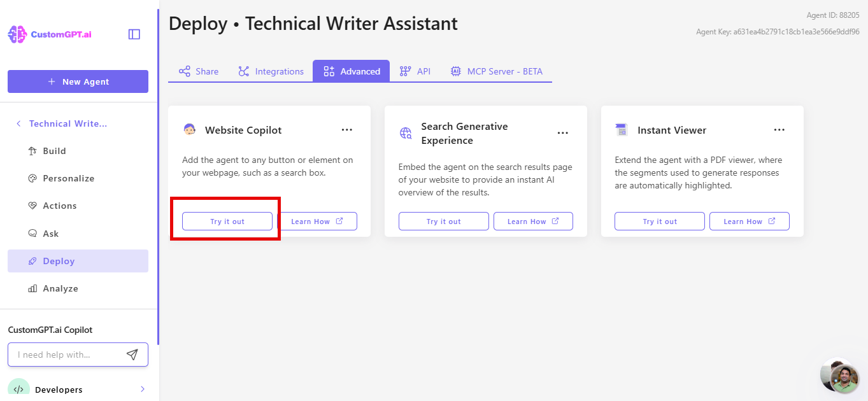Expand the Developers section chevron
This screenshot has width=868, height=401.
click(143, 389)
